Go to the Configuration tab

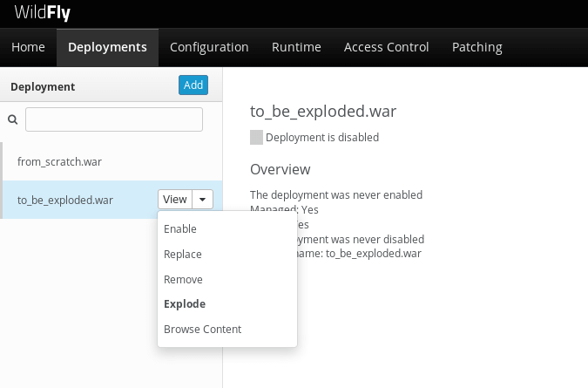pyautogui.click(x=209, y=47)
